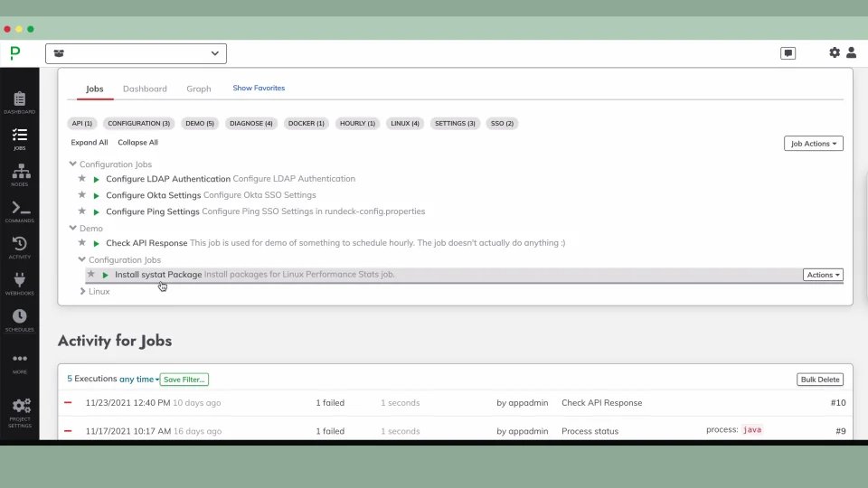Click the java process value

[751, 429]
